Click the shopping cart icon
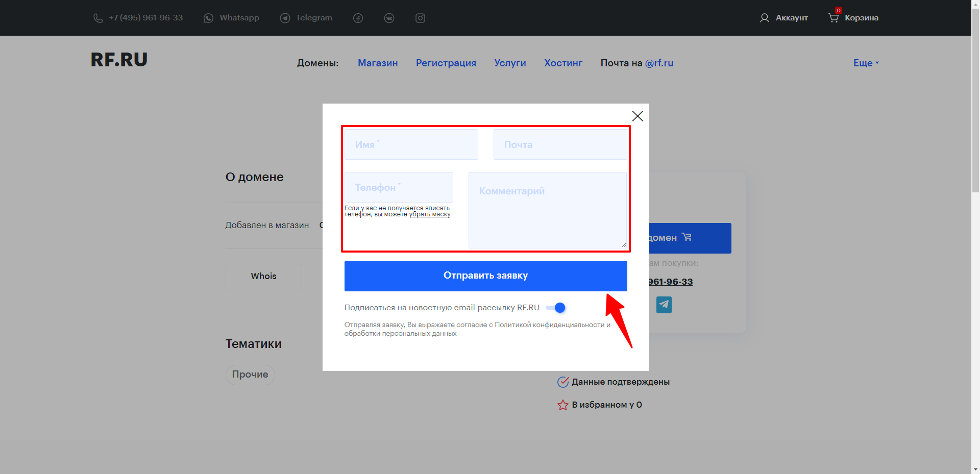This screenshot has width=980, height=474. click(x=833, y=18)
